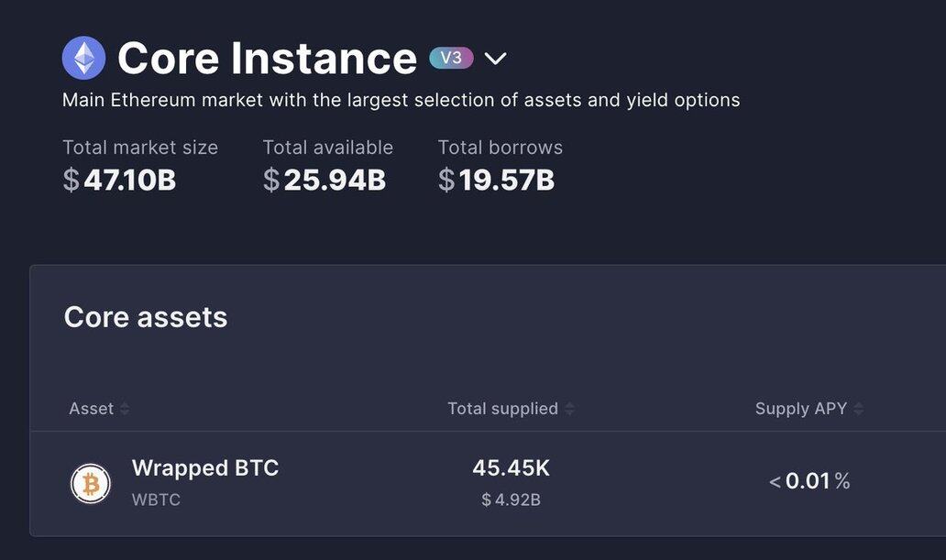This screenshot has height=560, width=946.
Task: Click the V3 version badge
Action: coord(451,58)
